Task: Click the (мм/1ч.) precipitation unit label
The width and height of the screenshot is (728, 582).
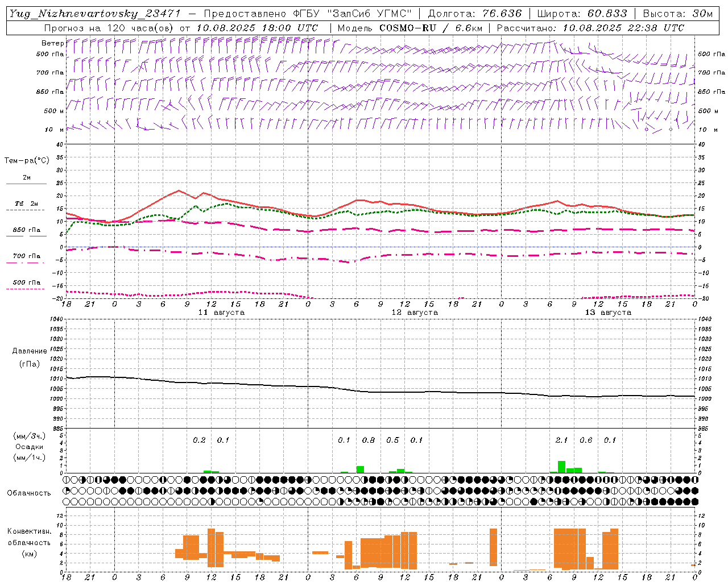Action: click(30, 458)
